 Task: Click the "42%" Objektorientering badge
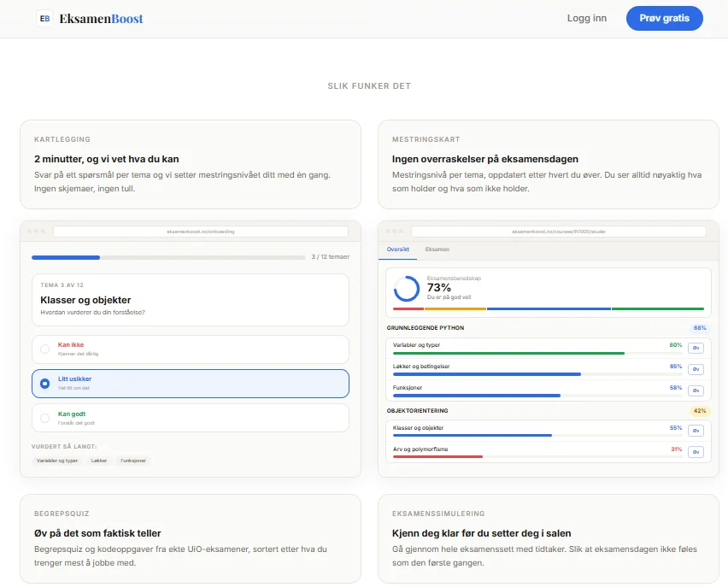[x=700, y=410]
